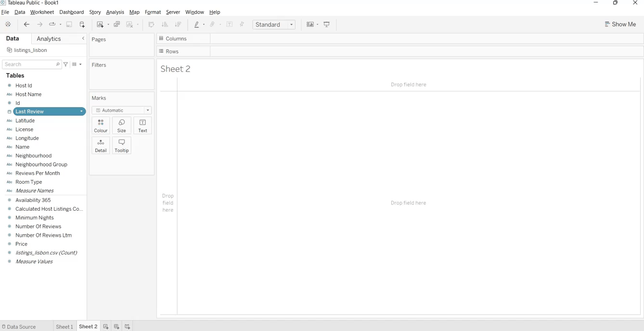The image size is (644, 331).
Task: Select the Price measure field
Action: click(22, 244)
